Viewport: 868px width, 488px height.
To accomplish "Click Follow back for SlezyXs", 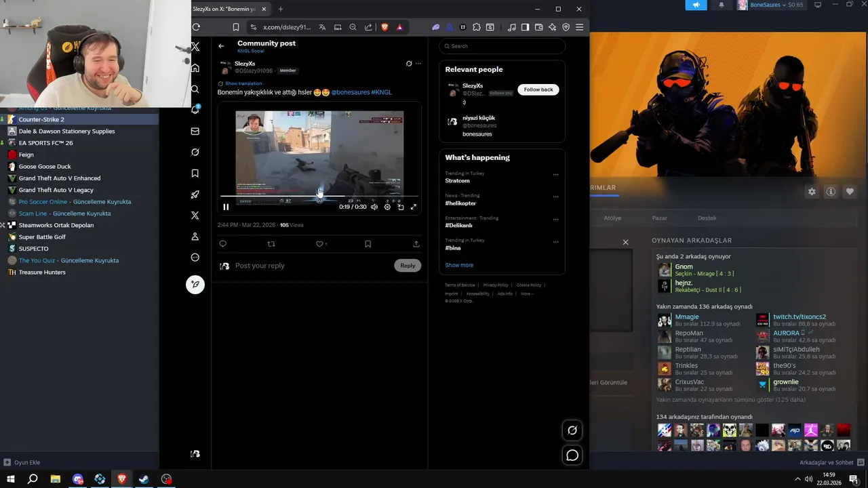I will click(x=538, y=89).
